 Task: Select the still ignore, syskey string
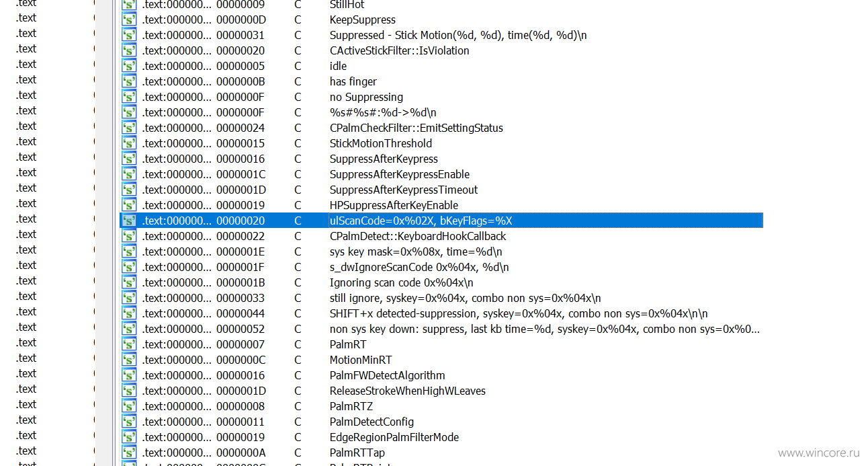(465, 298)
